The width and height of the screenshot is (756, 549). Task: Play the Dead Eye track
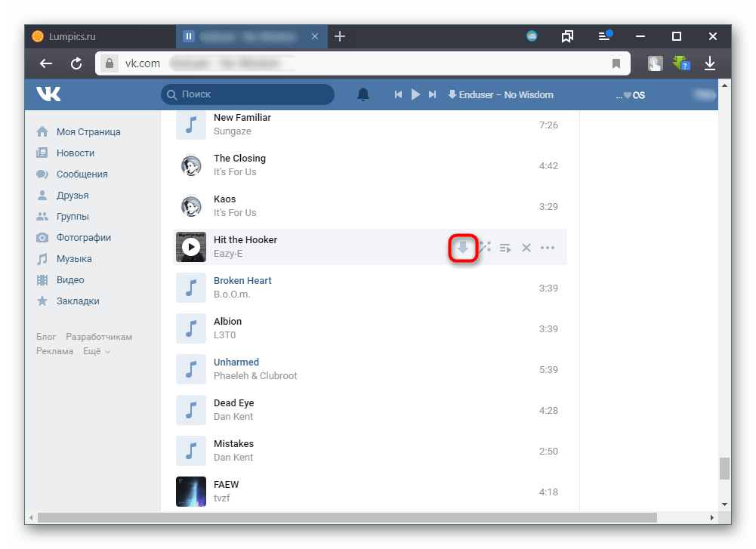point(191,410)
